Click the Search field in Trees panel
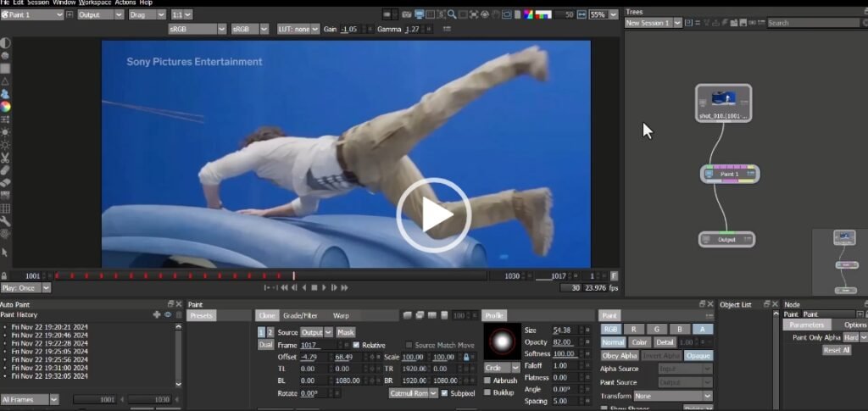Image resolution: width=868 pixels, height=411 pixels. pos(813,23)
